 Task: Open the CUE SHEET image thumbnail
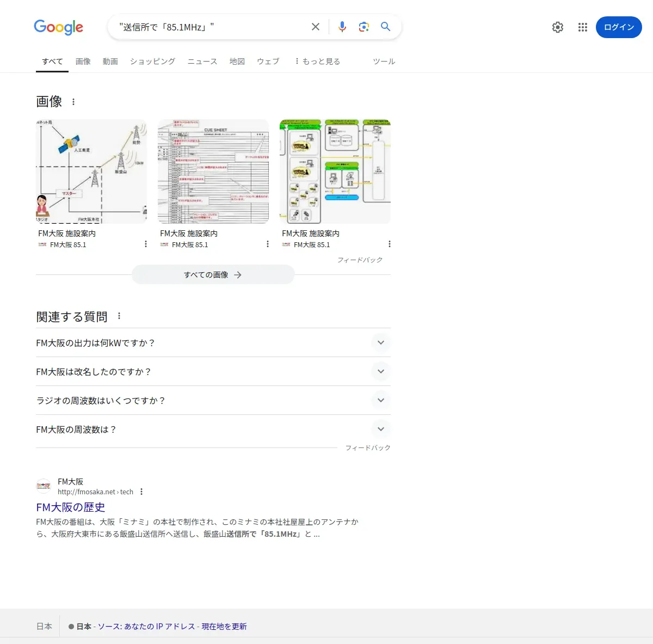point(213,171)
